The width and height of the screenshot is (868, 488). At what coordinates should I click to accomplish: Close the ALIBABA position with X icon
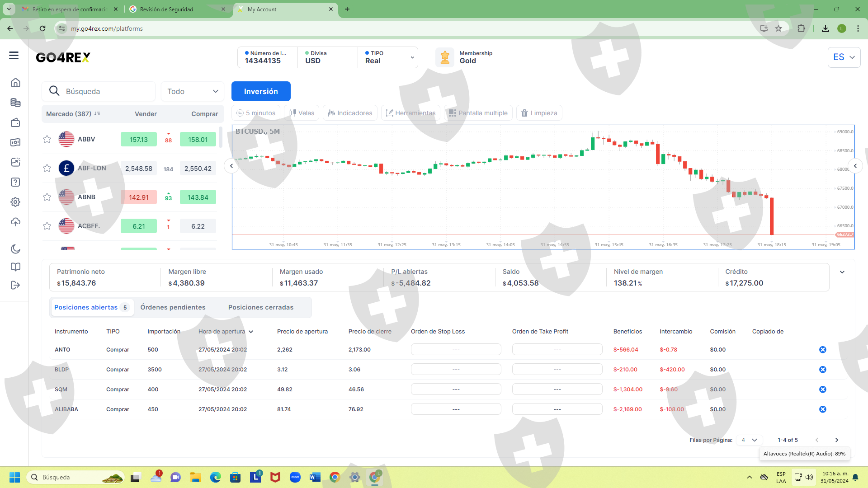tap(822, 409)
